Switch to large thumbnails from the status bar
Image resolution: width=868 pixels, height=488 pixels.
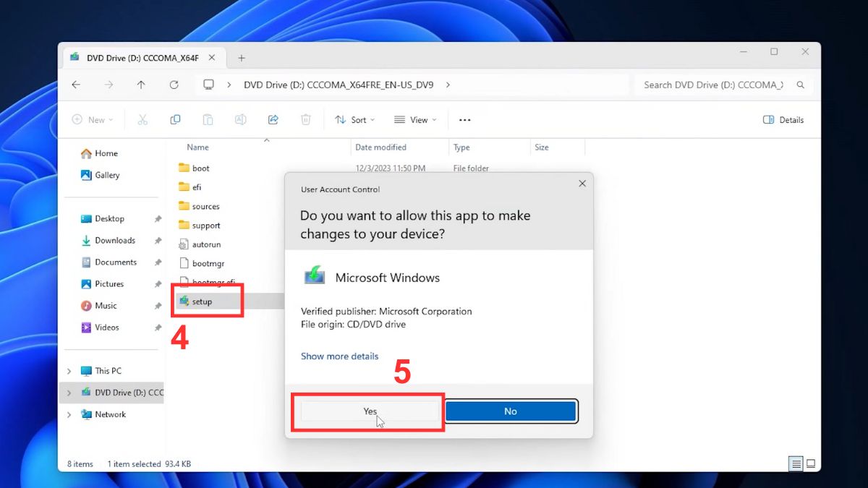[812, 463]
